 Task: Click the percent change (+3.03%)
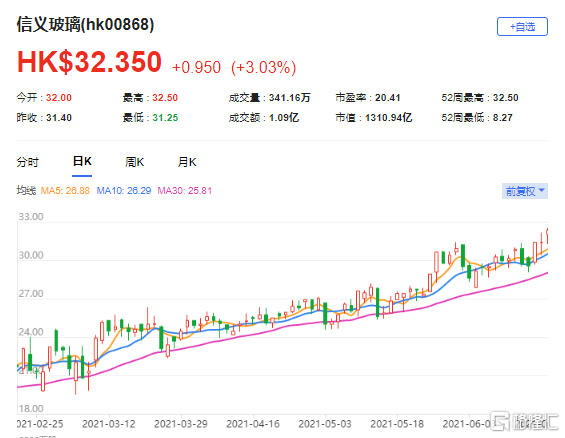[263, 67]
